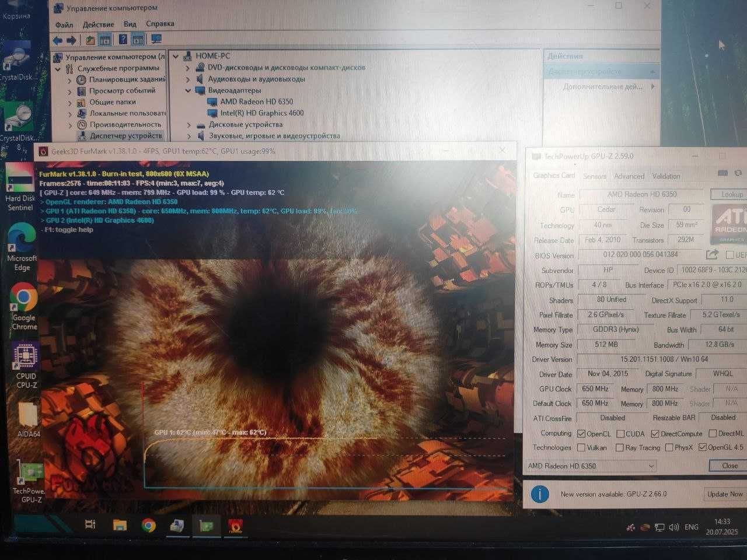Switch to the Validation tab in GPU-Z
747x560 pixels.
[666, 176]
